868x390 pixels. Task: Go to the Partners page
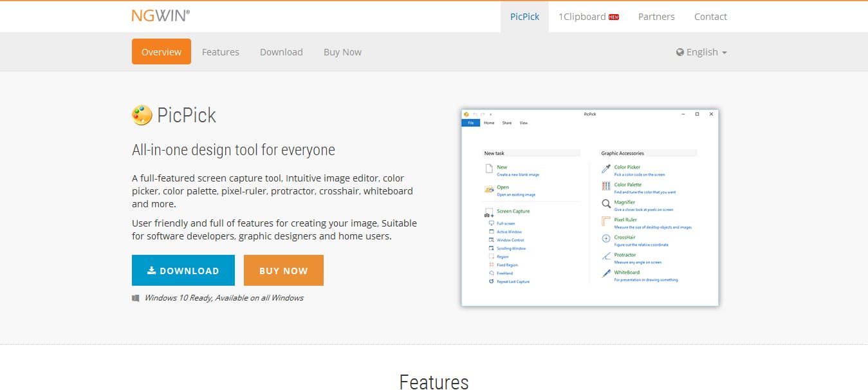click(x=656, y=17)
